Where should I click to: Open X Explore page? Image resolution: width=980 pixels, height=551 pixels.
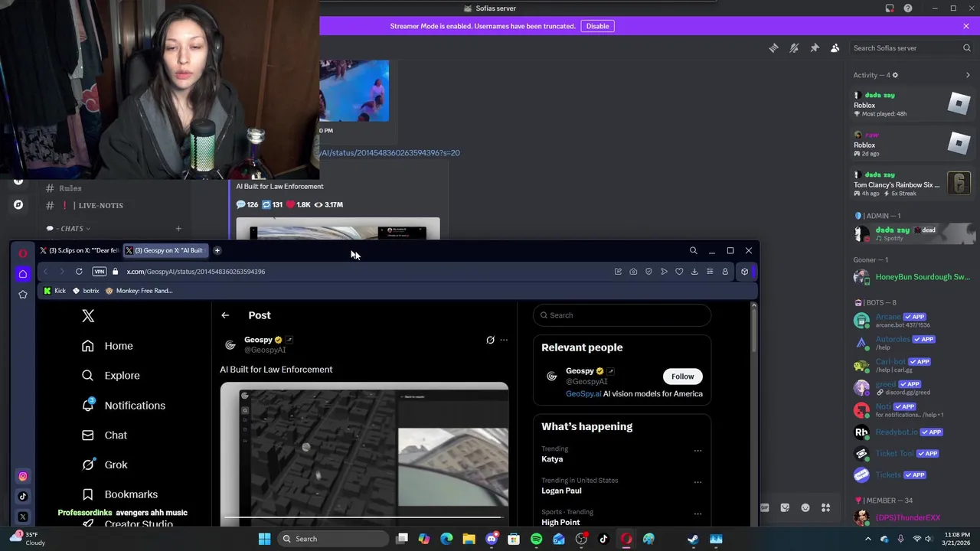(x=111, y=376)
